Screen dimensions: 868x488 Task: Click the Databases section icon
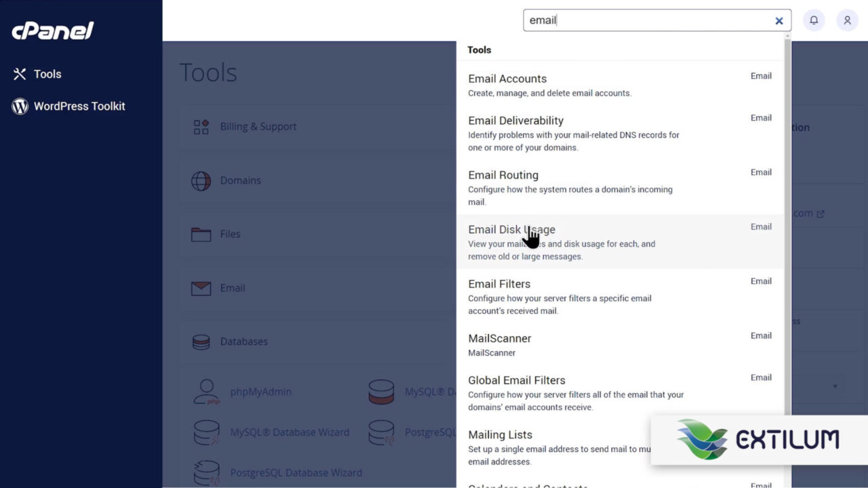click(x=201, y=342)
